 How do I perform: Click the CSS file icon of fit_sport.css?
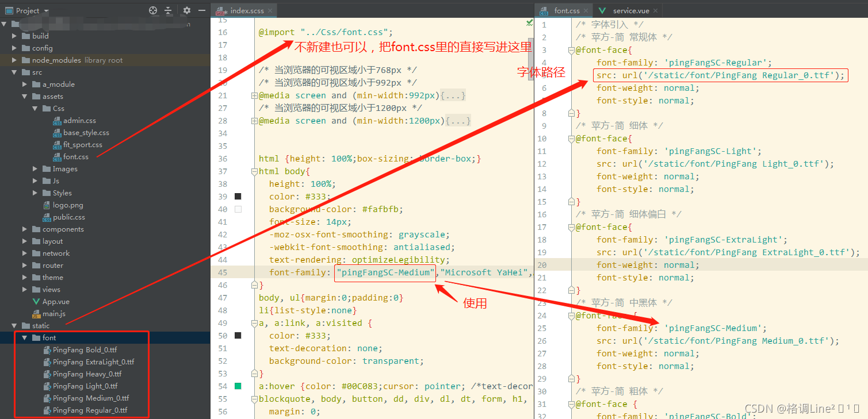57,145
